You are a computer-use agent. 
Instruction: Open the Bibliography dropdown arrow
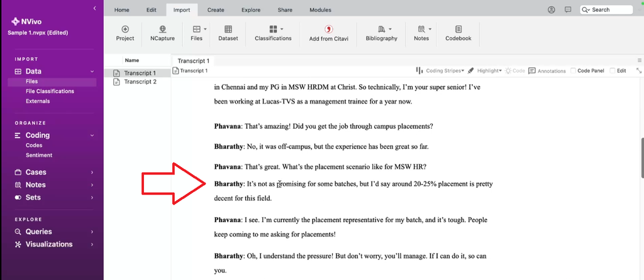tap(390, 29)
